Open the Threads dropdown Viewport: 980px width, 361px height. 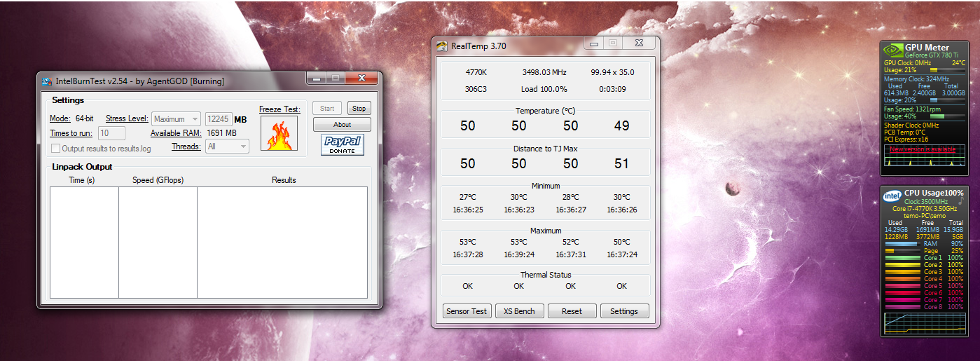[x=227, y=147]
